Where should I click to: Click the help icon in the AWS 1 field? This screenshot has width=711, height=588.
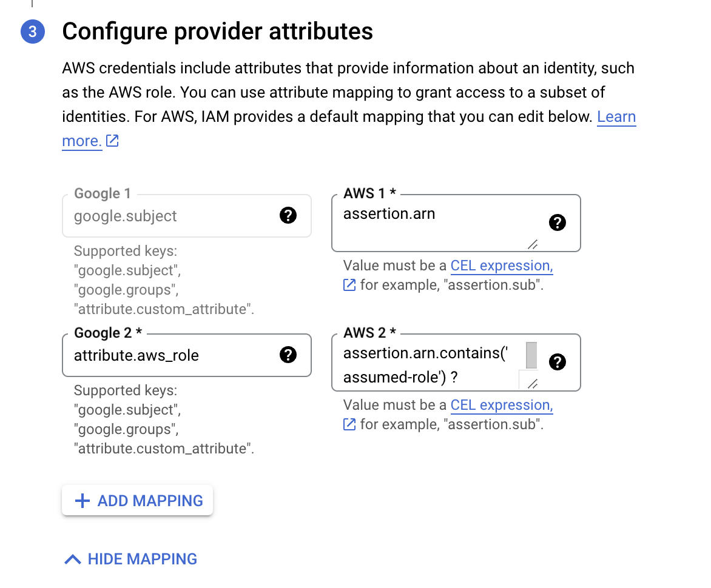pos(557,222)
